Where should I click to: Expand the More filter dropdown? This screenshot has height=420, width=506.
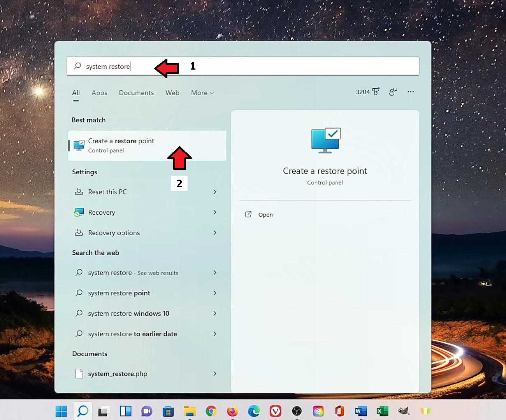[x=202, y=93]
